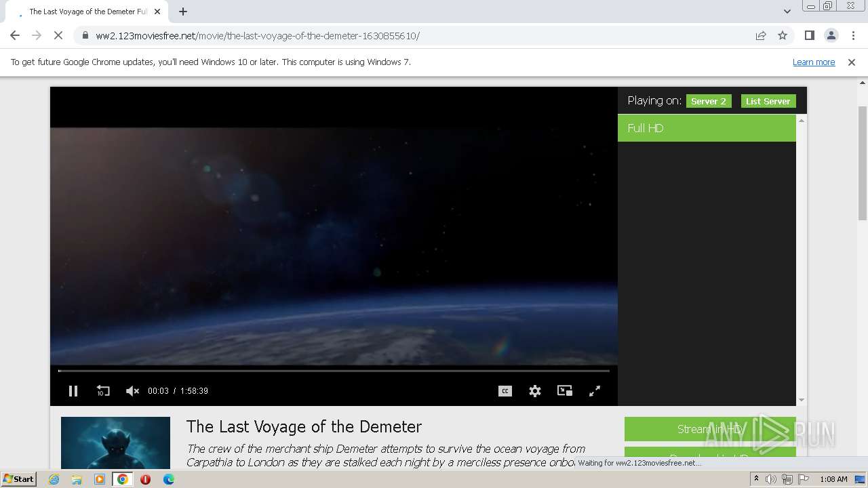Open Action Center flag icon
The image size is (868, 488).
(x=803, y=479)
